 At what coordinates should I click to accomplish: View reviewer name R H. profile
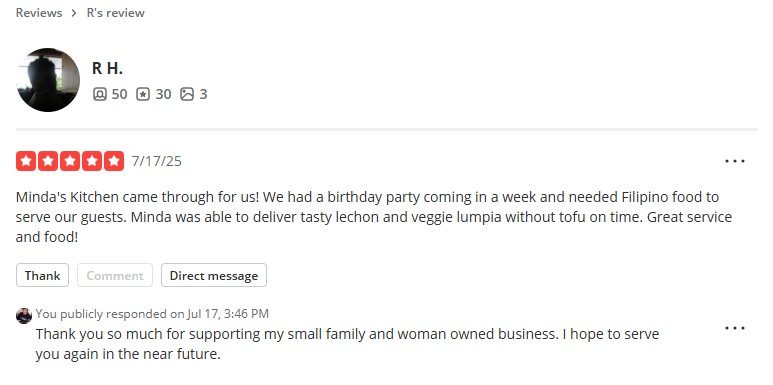[x=107, y=69]
